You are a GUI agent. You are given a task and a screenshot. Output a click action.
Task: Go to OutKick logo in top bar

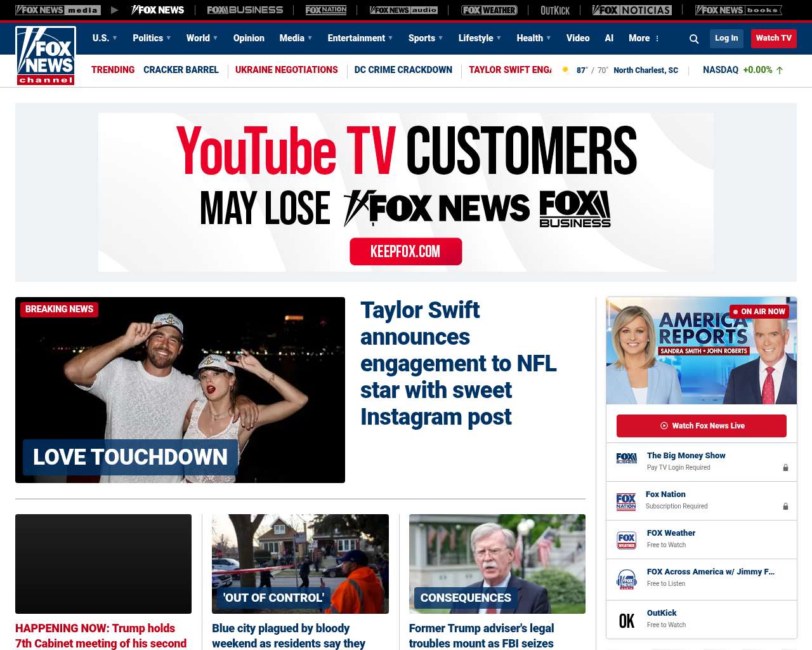pos(555,10)
